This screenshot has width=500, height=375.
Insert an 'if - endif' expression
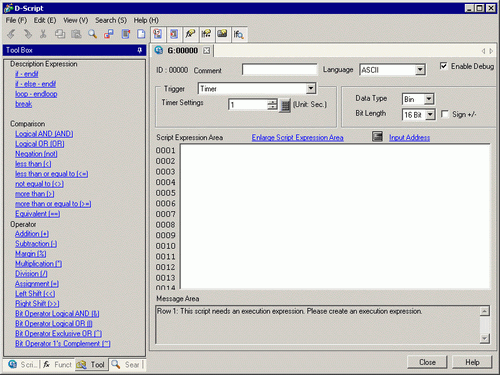point(27,74)
